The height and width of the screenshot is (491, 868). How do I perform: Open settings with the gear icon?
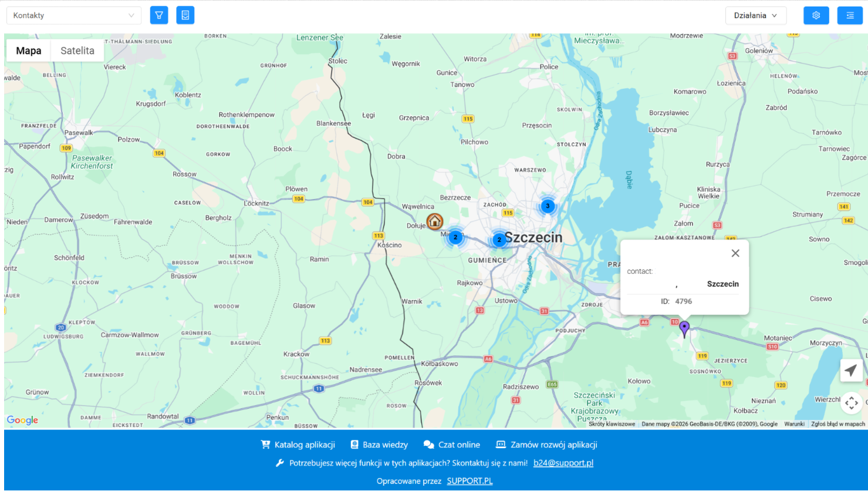click(x=816, y=15)
